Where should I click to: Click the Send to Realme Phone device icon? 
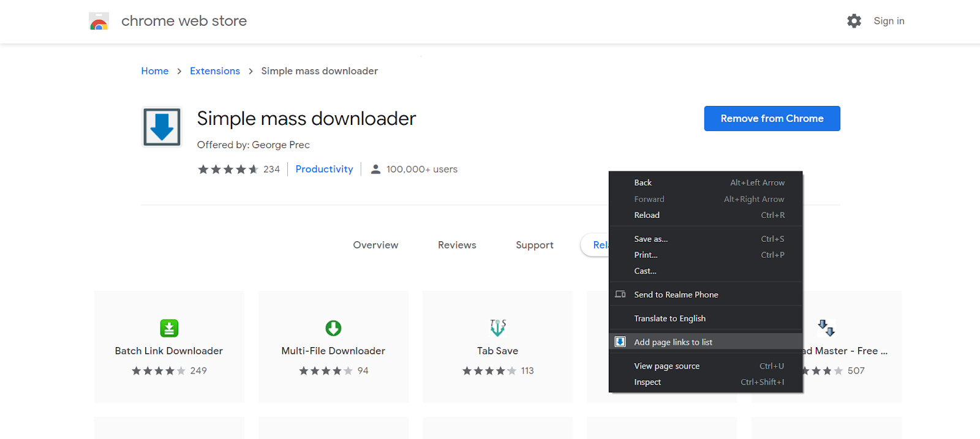620,295
